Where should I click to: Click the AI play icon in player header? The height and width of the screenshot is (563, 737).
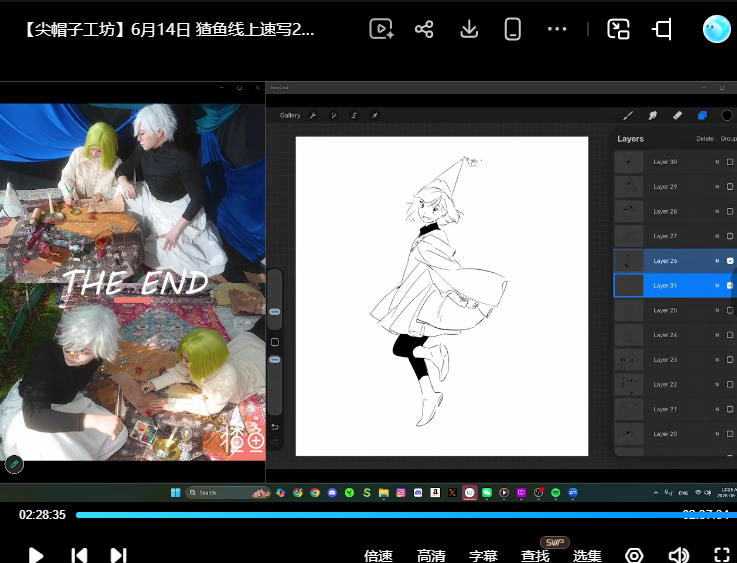pyautogui.click(x=381, y=29)
